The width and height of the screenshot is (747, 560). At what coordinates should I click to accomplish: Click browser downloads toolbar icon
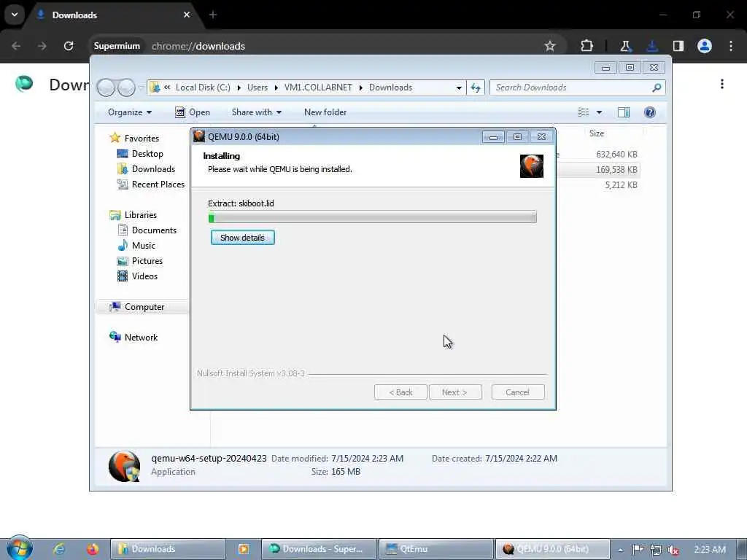tap(651, 46)
